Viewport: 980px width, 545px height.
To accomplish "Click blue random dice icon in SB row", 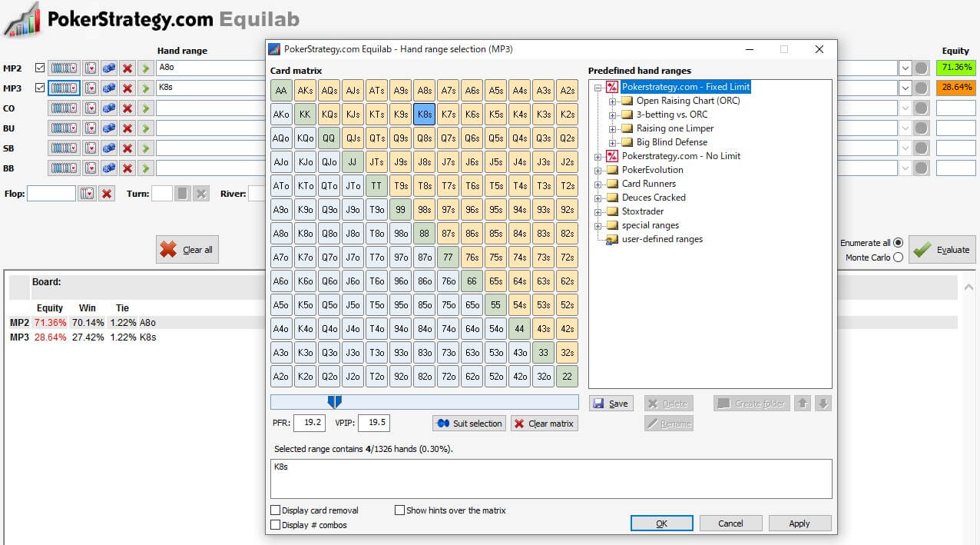I will (x=109, y=148).
